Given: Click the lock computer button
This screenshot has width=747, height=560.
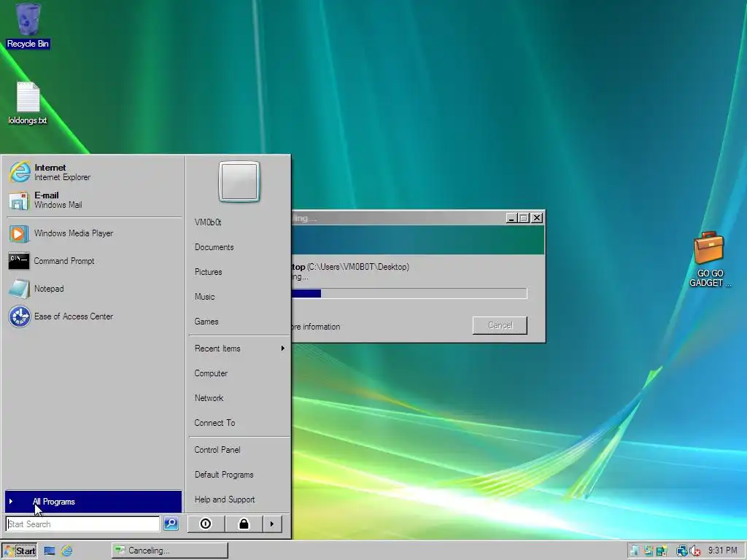Looking at the screenshot, I should tap(244, 524).
